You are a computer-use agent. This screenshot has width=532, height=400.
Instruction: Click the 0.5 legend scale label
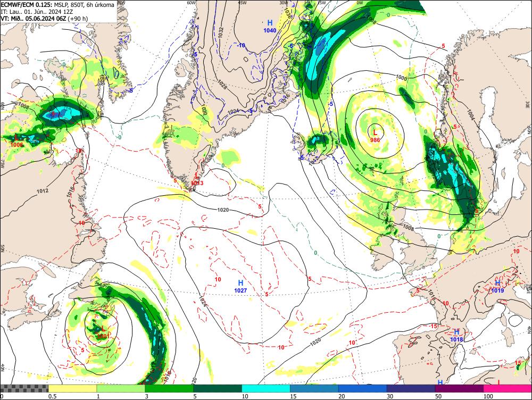(52, 396)
